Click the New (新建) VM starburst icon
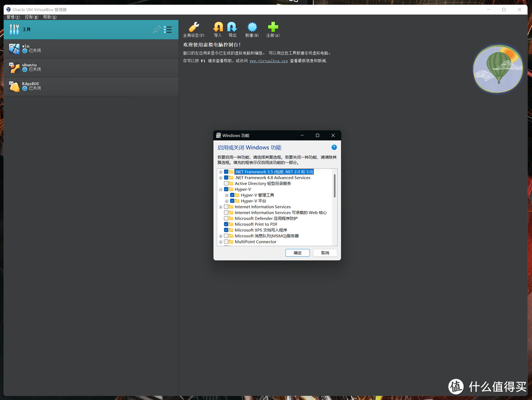 click(x=252, y=27)
